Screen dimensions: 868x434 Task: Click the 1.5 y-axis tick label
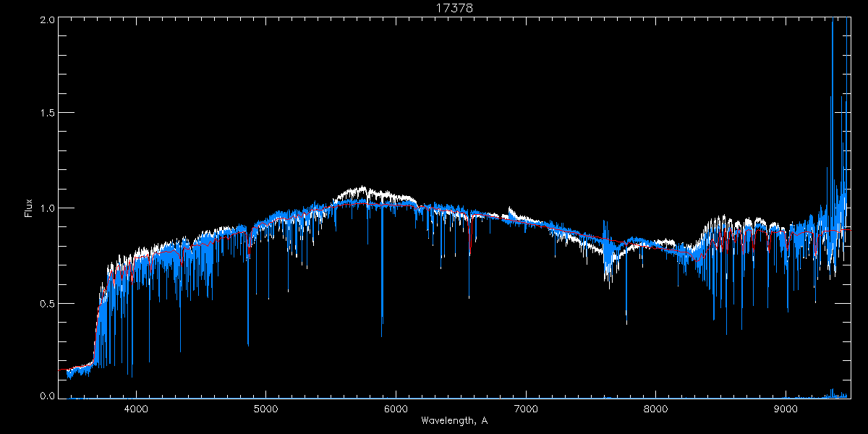click(x=47, y=114)
